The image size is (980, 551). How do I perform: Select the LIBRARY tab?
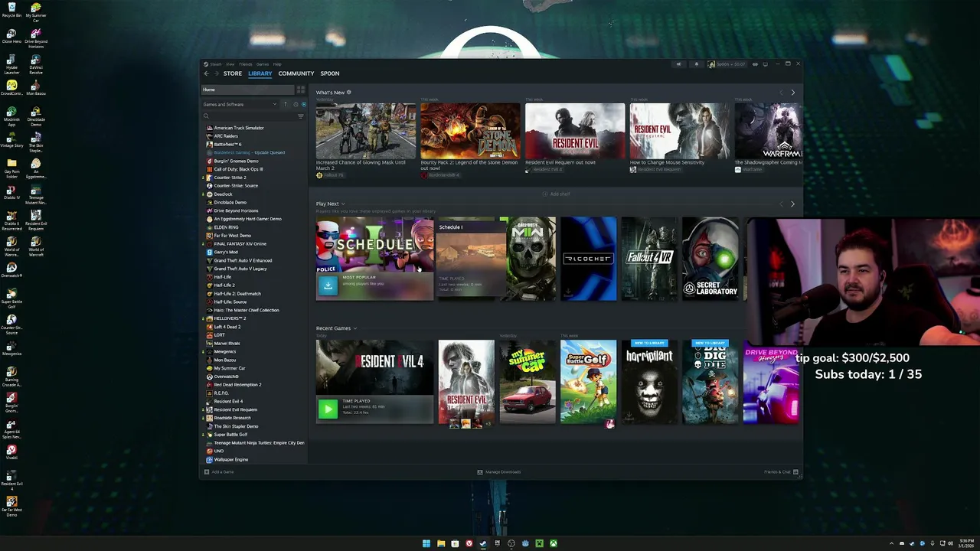260,73
